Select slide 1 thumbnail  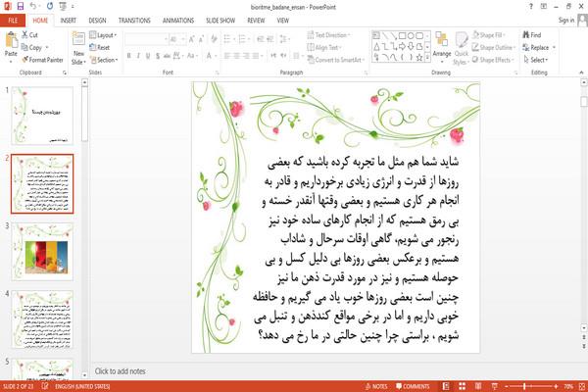pyautogui.click(x=42, y=116)
